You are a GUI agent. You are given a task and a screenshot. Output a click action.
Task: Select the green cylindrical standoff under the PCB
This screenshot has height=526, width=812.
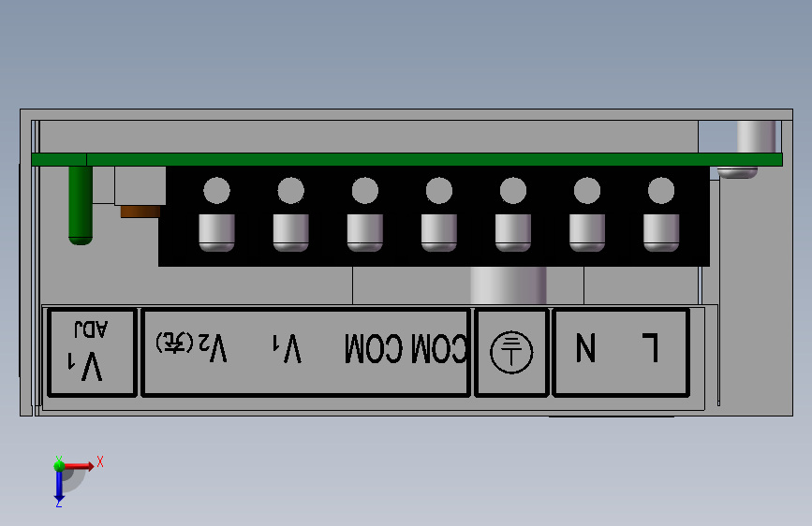tap(81, 205)
